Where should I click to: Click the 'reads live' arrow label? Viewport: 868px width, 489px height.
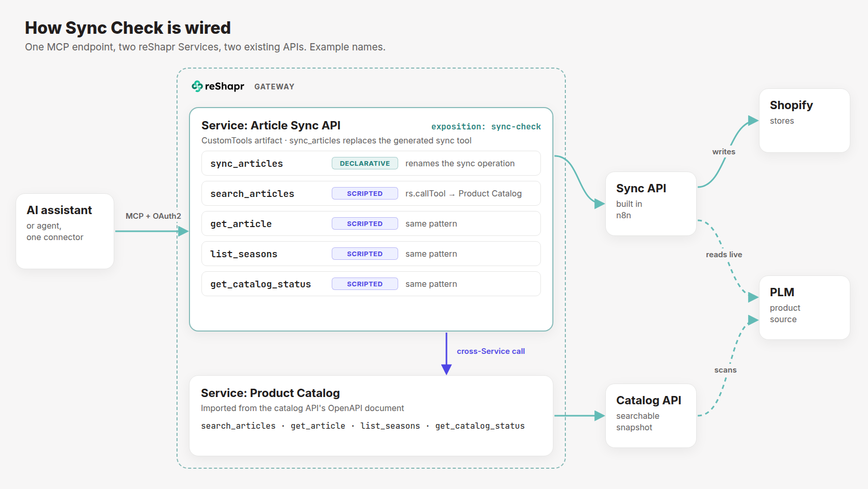click(x=724, y=255)
